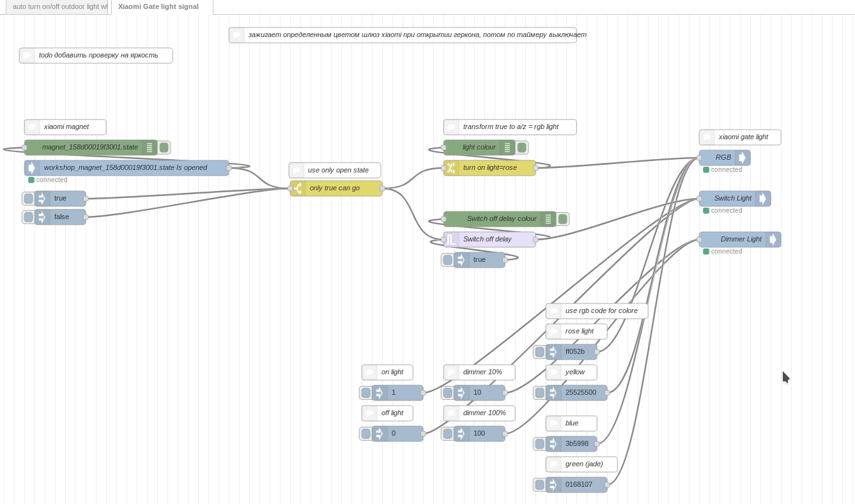
Task: Select the magnet_158d00019f3001.state node label
Action: click(x=90, y=148)
